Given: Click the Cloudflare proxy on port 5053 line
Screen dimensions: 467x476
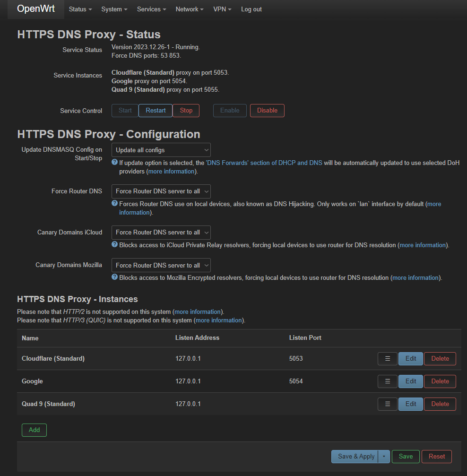Looking at the screenshot, I should pyautogui.click(x=170, y=72).
